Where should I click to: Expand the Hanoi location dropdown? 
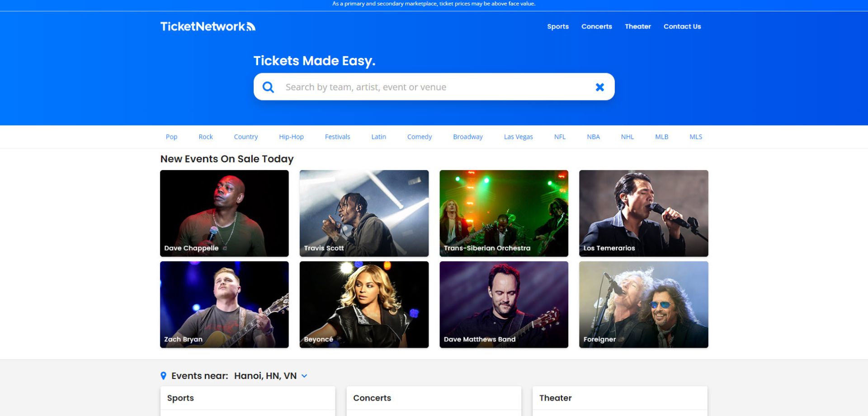pyautogui.click(x=304, y=376)
